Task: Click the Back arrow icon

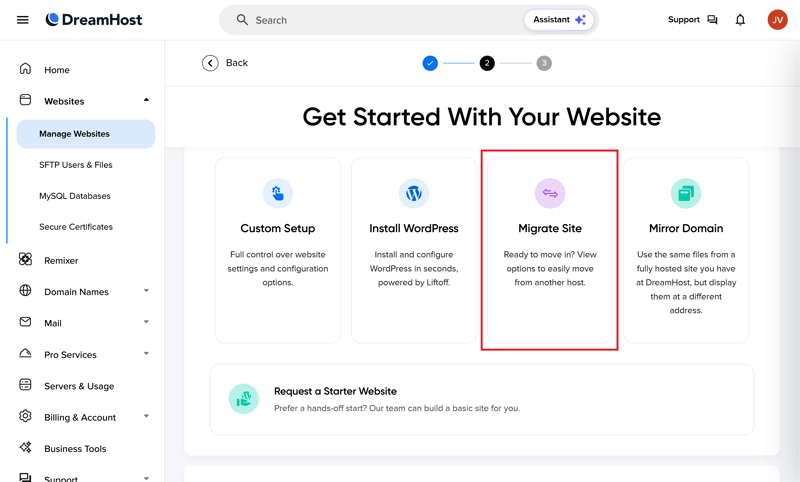Action: (210, 63)
